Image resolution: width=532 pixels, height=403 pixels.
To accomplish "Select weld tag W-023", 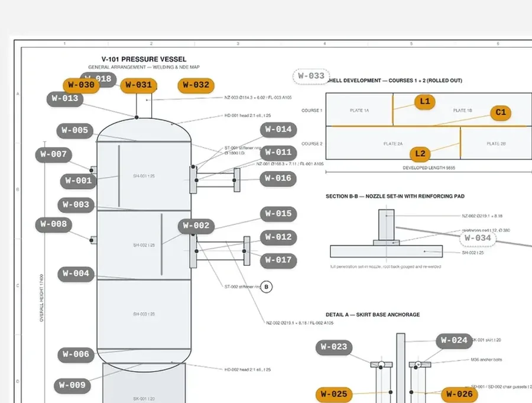I will (x=334, y=347).
